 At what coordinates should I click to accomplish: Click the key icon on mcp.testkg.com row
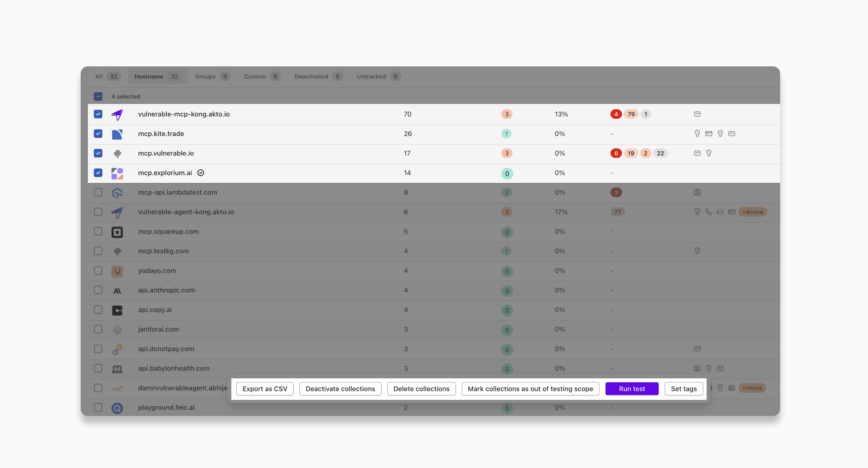point(697,251)
